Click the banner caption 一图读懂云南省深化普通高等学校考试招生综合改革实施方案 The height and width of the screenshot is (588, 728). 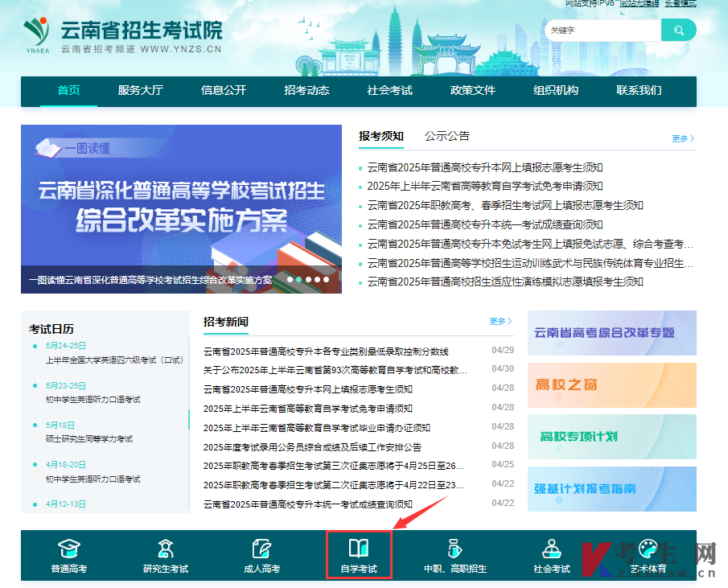150,280
